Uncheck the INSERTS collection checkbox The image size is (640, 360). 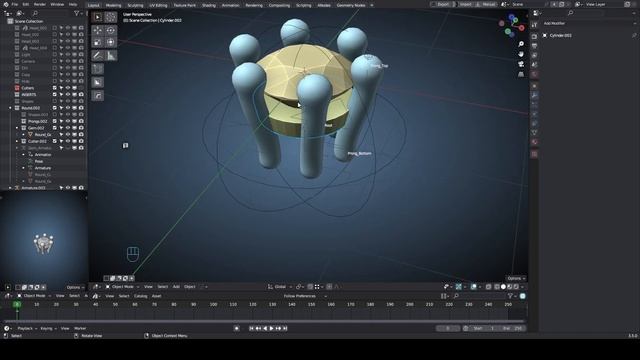pyautogui.click(x=55, y=94)
